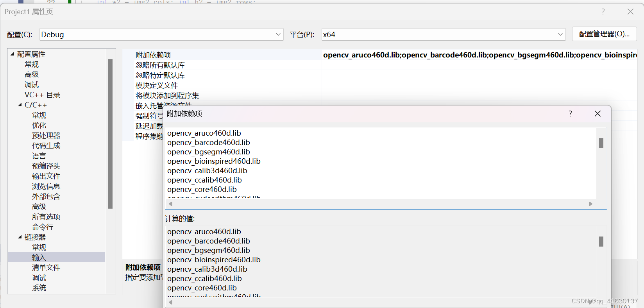Viewport: 644px width, 308px height.
Task: Select 常规 directly under 配置属性
Action: click(32, 64)
